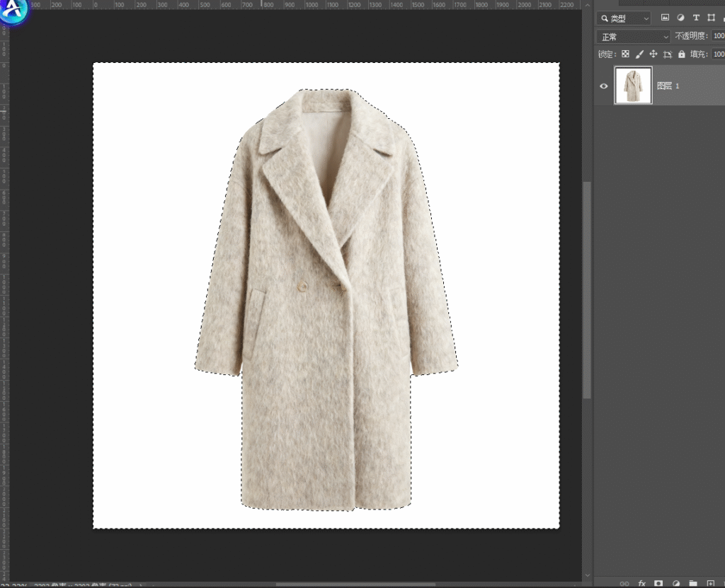Open the 正常 blend mode dropdown
The height and width of the screenshot is (588, 725).
(x=634, y=36)
